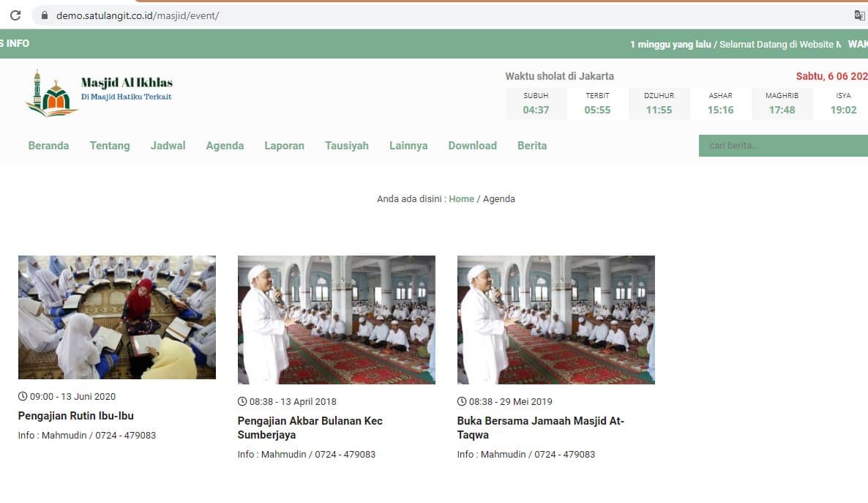
Task: Open Pengajian Rutin Ibu-Ibu event title
Action: [x=76, y=415]
